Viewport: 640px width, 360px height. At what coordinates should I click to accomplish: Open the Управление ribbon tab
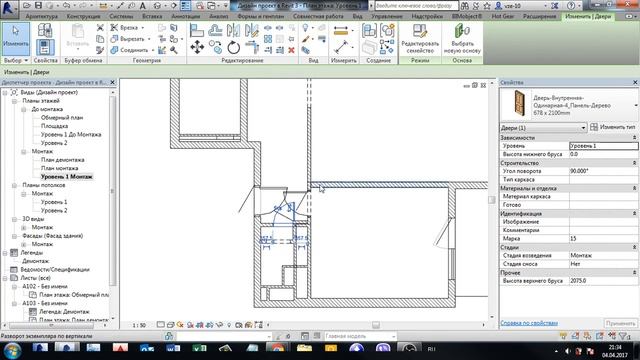tap(387, 16)
